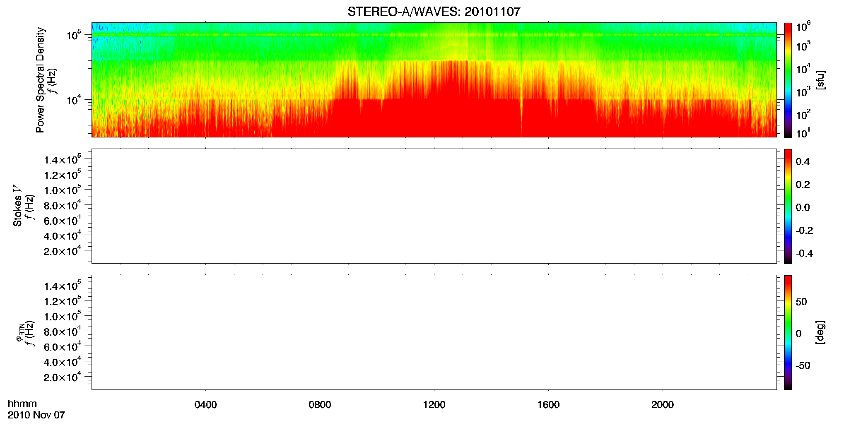The image size is (868, 447).
Task: Click the 10^6 tick on the sfu color bar
Action: 803,27
